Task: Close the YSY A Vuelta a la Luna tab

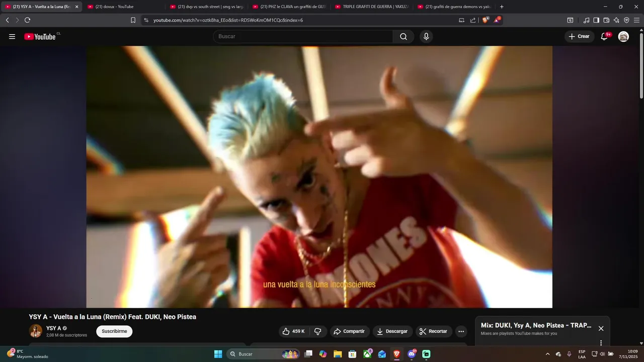Action: (76, 7)
